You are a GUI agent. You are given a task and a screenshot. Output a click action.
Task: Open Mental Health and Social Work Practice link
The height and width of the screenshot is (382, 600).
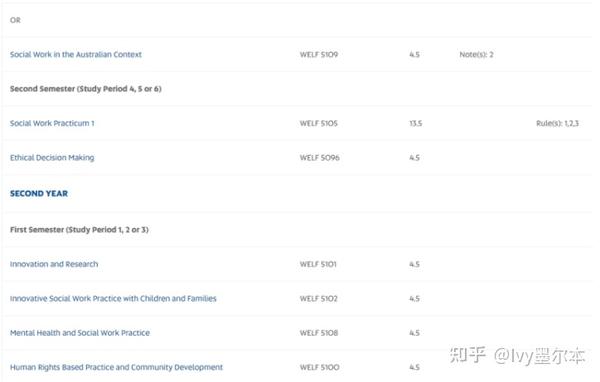pyautogui.click(x=80, y=333)
